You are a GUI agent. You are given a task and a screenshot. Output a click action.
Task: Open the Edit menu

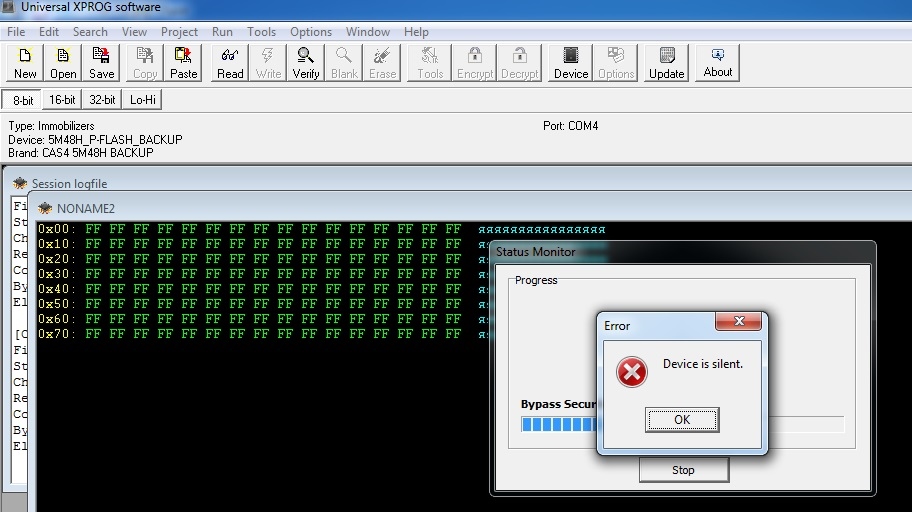(49, 31)
